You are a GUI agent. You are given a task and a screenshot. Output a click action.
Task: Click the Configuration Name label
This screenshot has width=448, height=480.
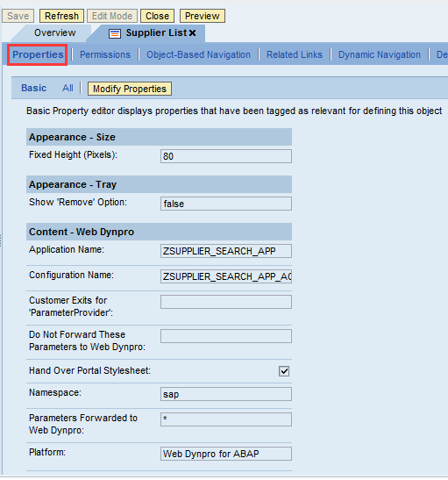(x=71, y=276)
